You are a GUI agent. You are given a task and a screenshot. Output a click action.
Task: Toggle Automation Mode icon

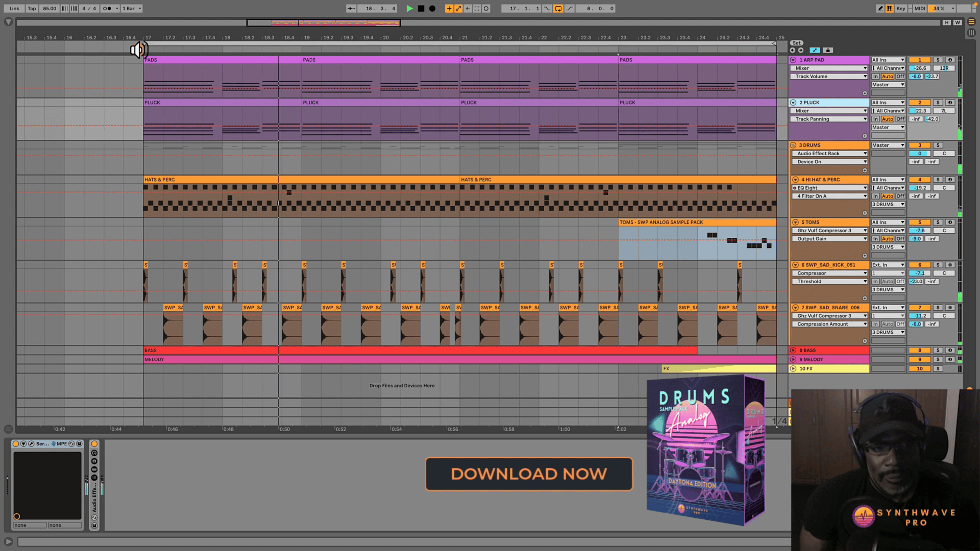tap(815, 50)
